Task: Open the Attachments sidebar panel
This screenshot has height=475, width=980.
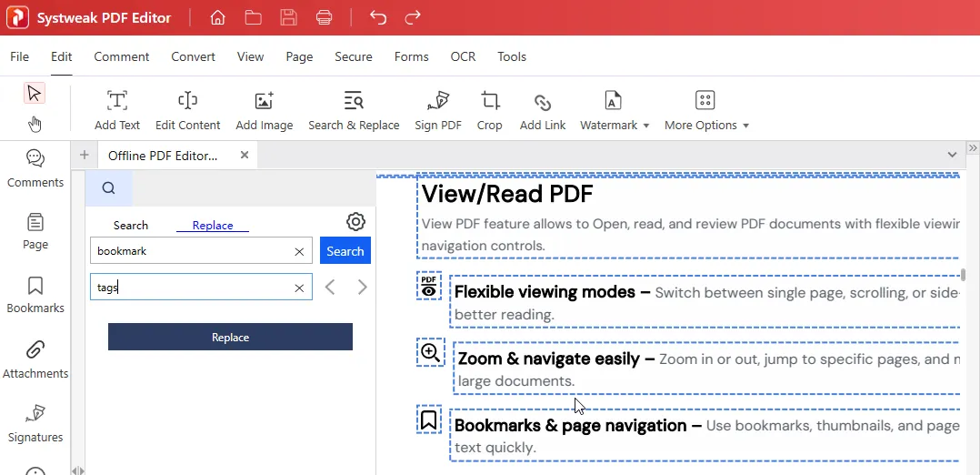Action: (x=35, y=359)
